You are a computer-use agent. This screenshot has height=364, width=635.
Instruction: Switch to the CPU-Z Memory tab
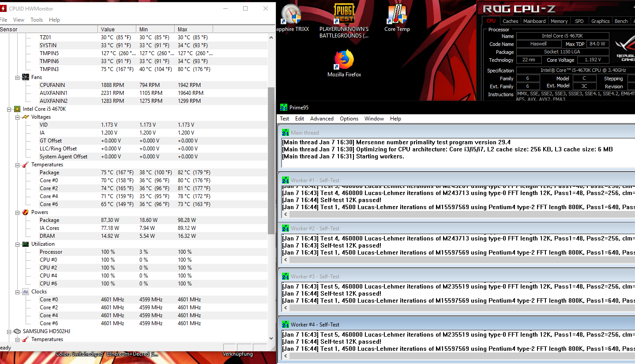[559, 21]
